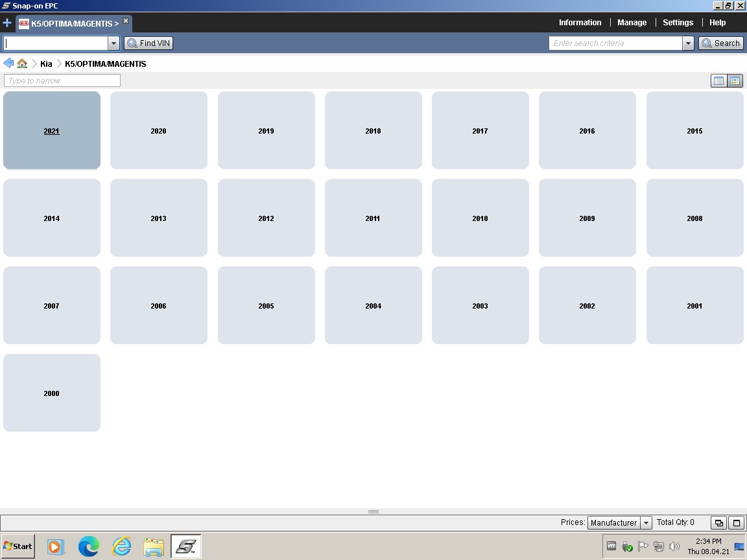This screenshot has height=560, width=747.
Task: Select model year 2010 tile
Action: [x=480, y=218]
